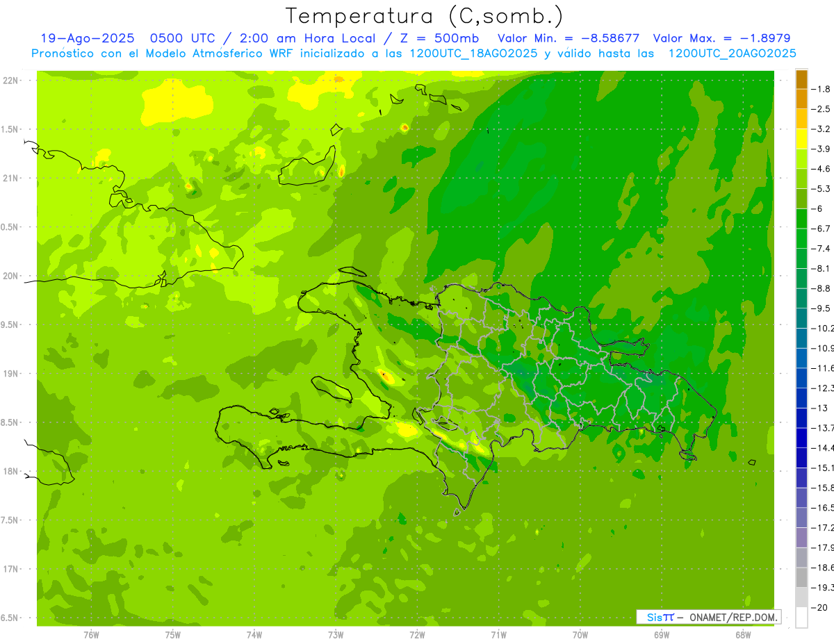Pick the yellow swatch between -3.2 and -3.9
834x644 pixels.
coord(801,139)
